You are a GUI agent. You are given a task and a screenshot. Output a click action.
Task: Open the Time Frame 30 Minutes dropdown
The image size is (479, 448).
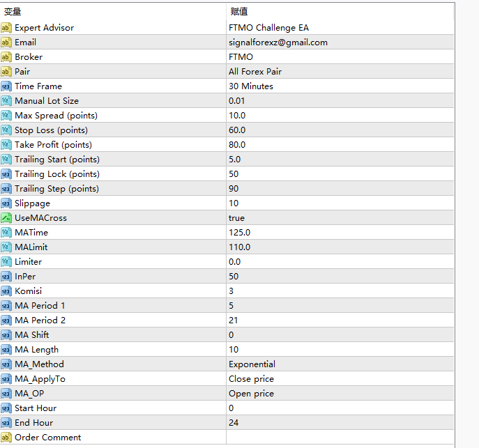point(251,86)
